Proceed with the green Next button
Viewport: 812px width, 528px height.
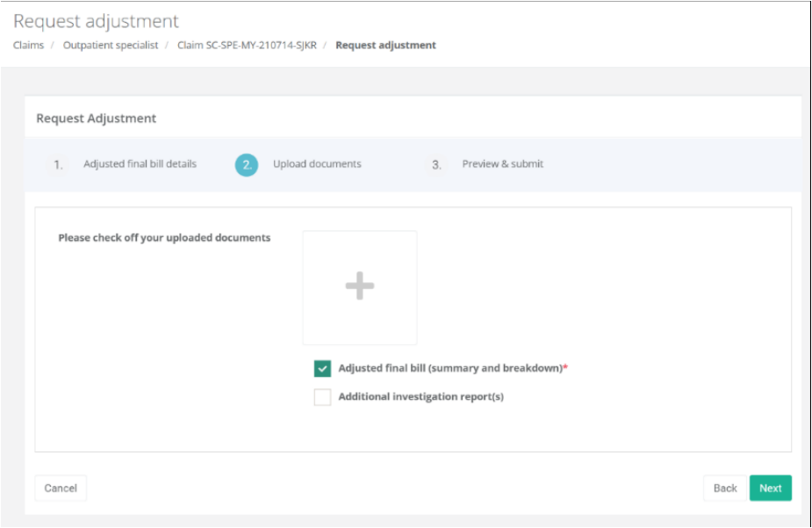point(770,488)
